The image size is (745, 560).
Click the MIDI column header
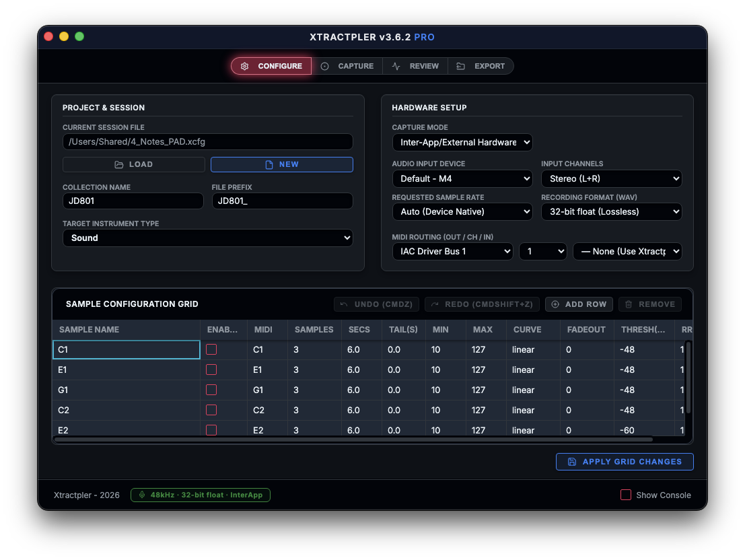tap(267, 329)
